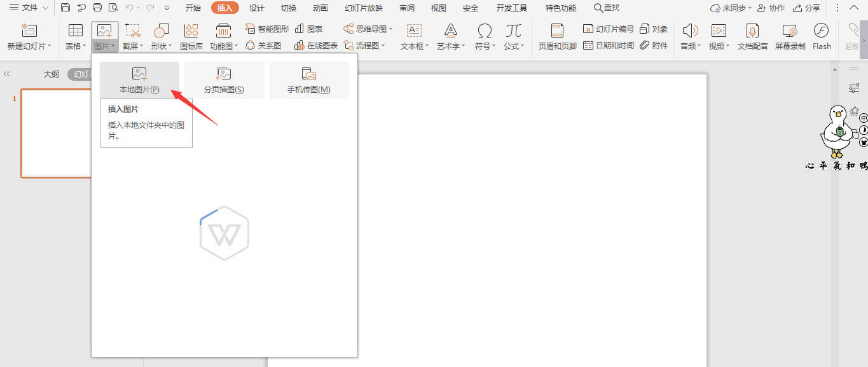This screenshot has height=367, width=868.
Task: Start 文档配音 document dubbing
Action: click(x=752, y=36)
